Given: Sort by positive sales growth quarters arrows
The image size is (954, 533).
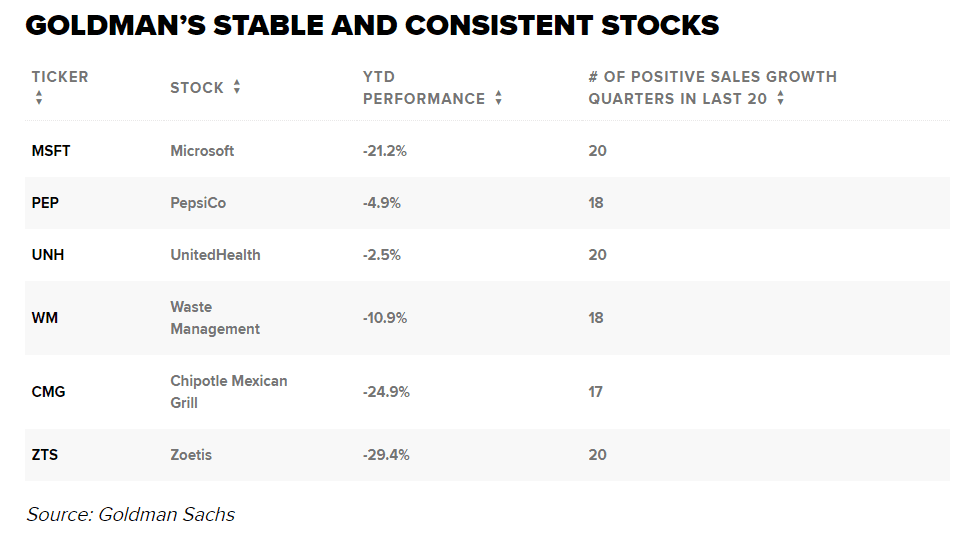Looking at the screenshot, I should pos(780,98).
